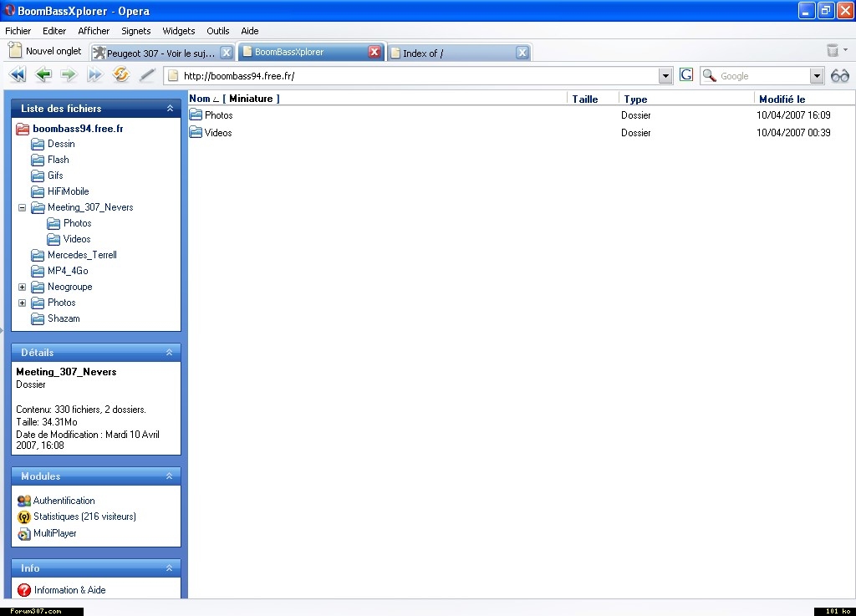Collapse the Info panel
The width and height of the screenshot is (856, 616).
click(169, 568)
